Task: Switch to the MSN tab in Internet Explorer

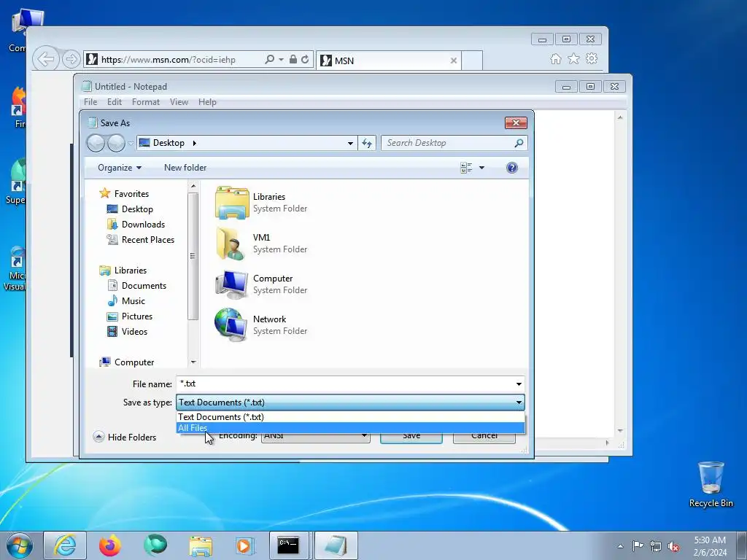Action: pyautogui.click(x=388, y=61)
